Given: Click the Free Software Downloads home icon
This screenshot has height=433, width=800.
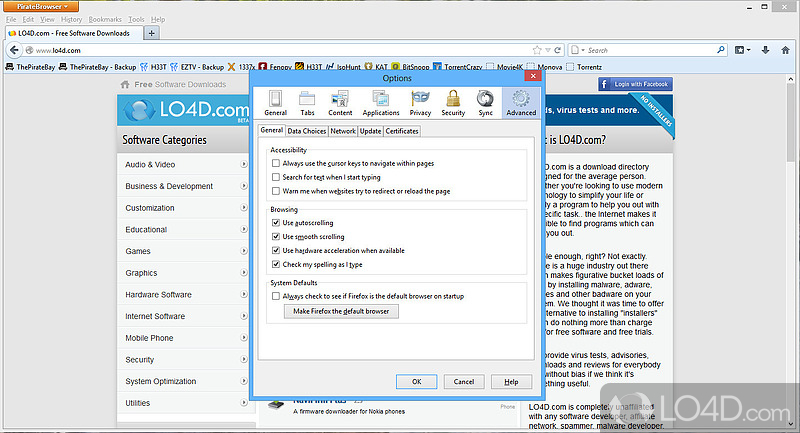Looking at the screenshot, I should point(125,85).
